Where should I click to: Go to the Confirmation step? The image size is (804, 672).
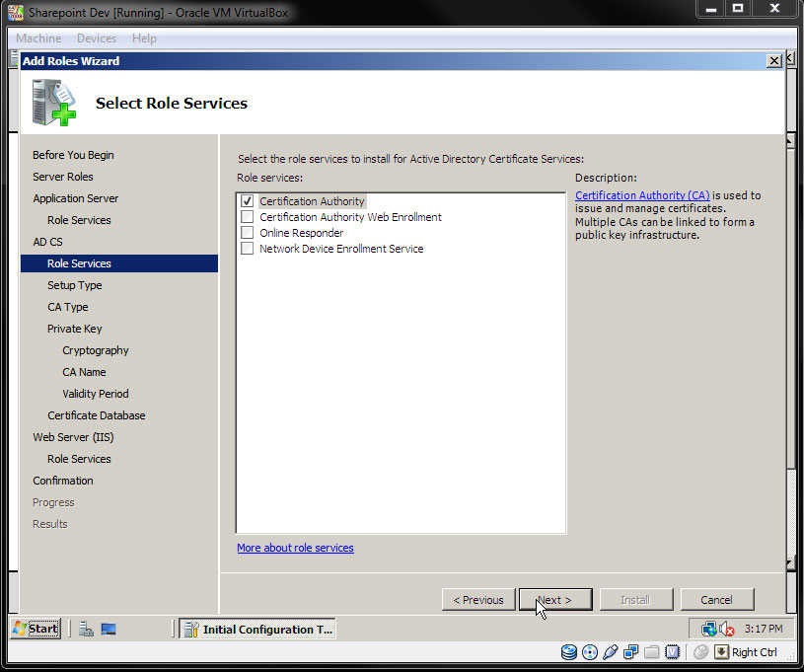pyautogui.click(x=63, y=481)
